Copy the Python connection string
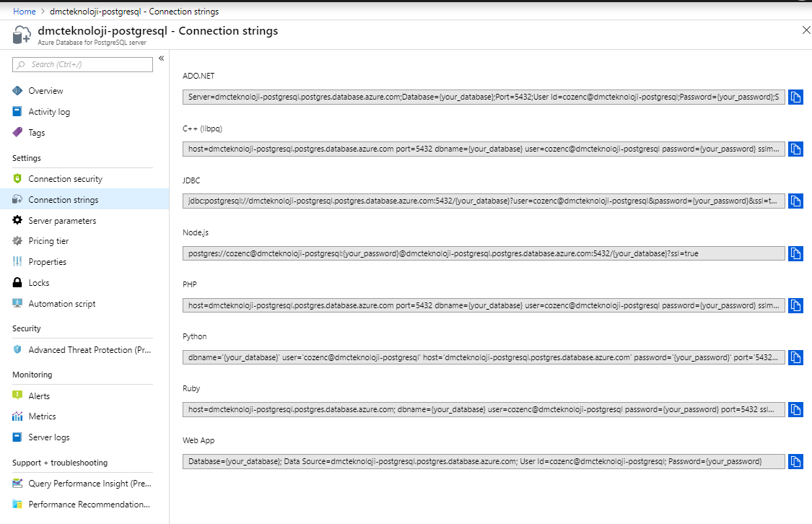 795,357
